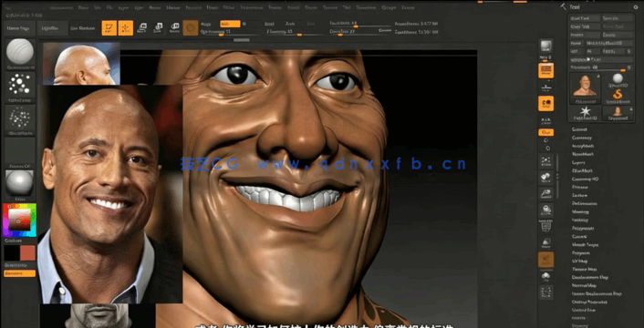Expand the Texture Map subpalette
The image size is (644, 328).
tap(584, 269)
